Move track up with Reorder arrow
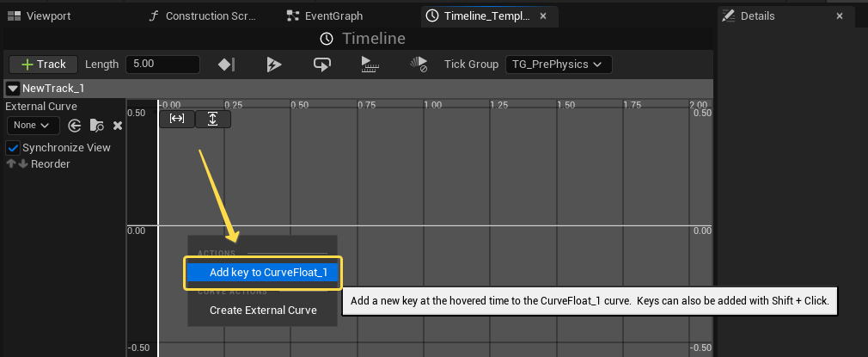 [x=11, y=163]
